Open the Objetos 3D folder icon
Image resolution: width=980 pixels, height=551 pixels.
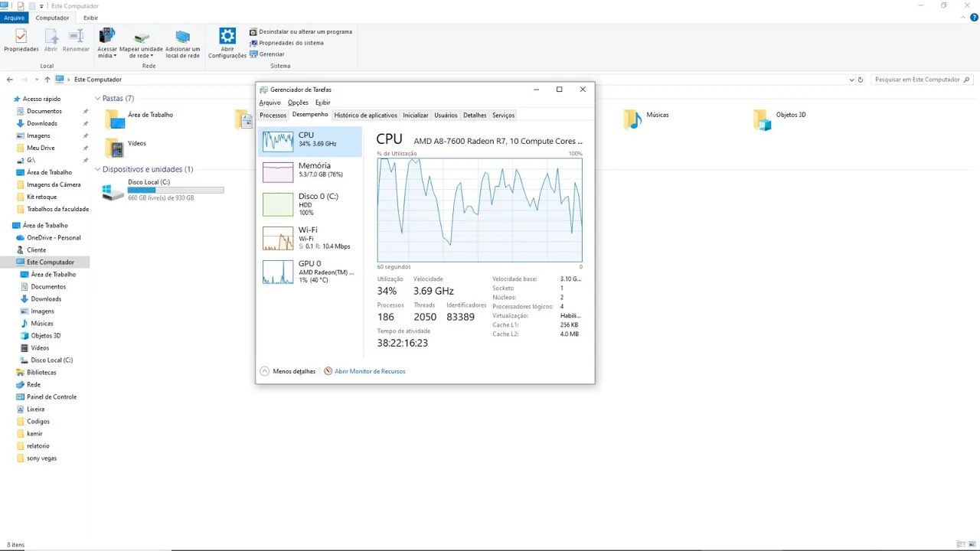click(762, 119)
